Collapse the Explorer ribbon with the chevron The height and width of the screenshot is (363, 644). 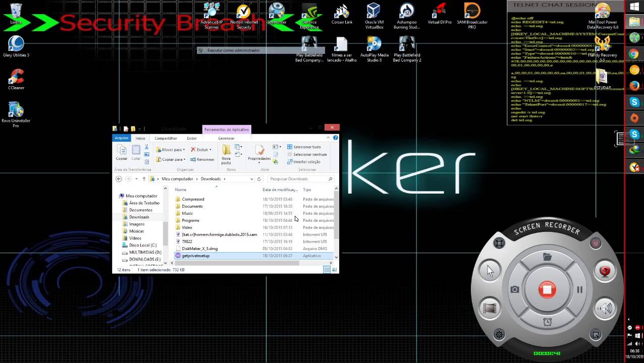(x=328, y=138)
